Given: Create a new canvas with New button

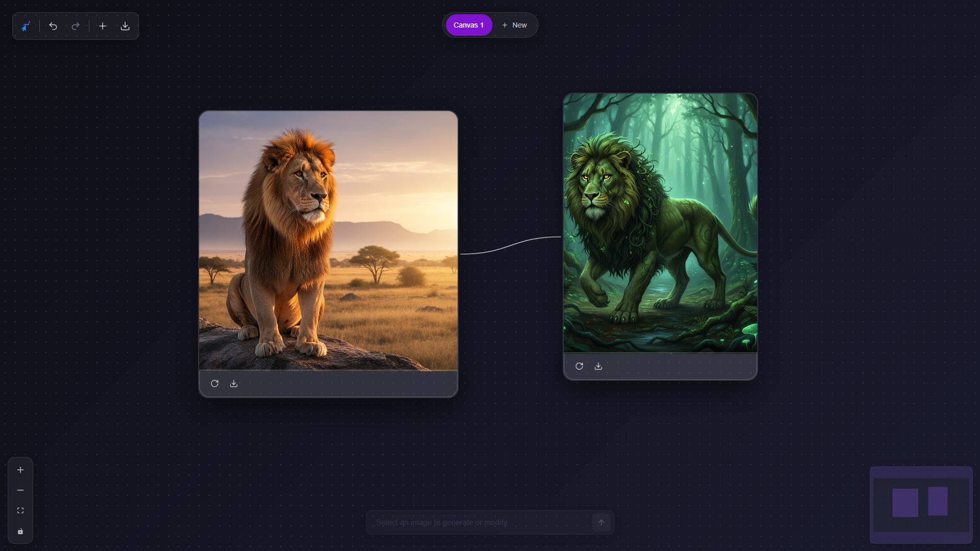Looking at the screenshot, I should pyautogui.click(x=515, y=25).
